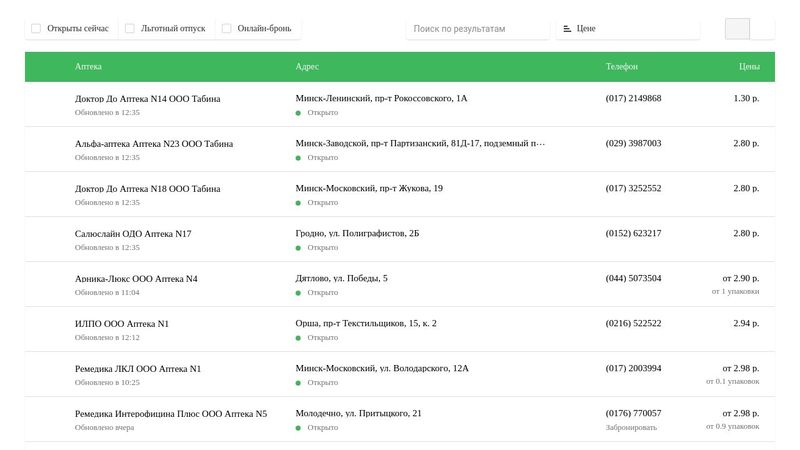Click phone number (044) 5073504
The height and width of the screenshot is (450, 800).
tap(633, 278)
